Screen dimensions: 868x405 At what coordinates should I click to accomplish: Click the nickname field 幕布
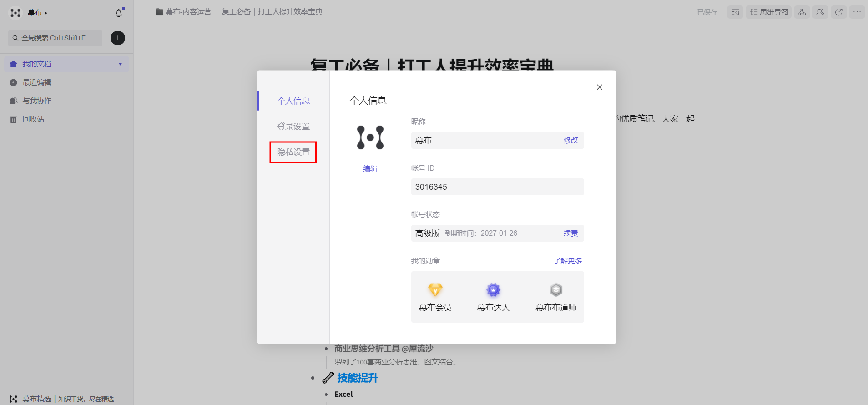click(498, 141)
